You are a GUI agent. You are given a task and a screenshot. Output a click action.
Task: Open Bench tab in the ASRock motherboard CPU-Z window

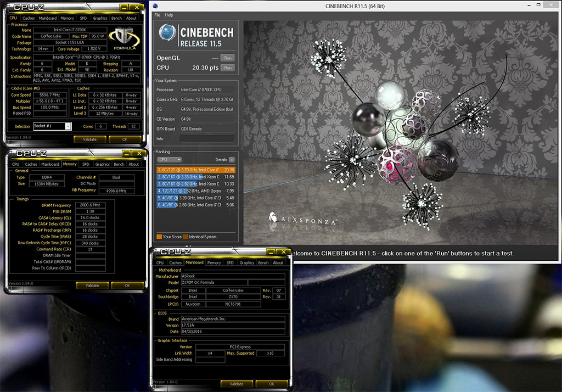[263, 263]
